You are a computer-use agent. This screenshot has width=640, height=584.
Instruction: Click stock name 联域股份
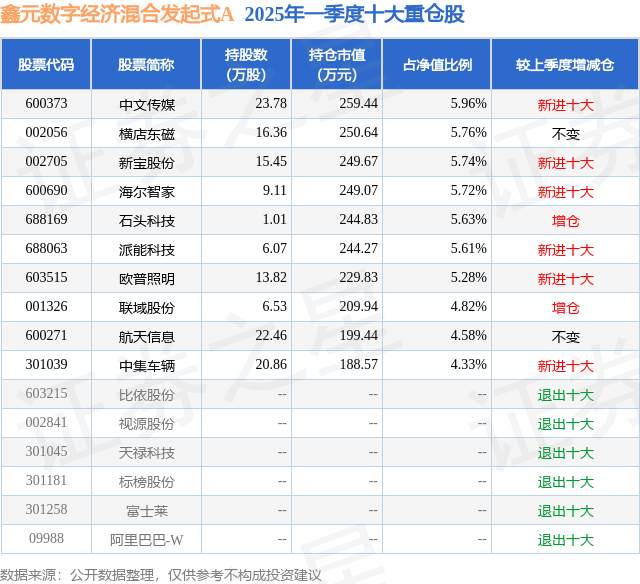tap(147, 308)
